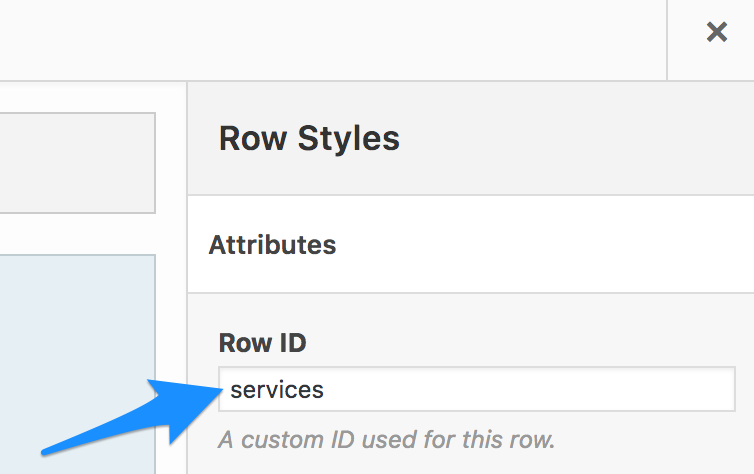
Task: Click the dialog's top title bar
Action: tap(333, 40)
